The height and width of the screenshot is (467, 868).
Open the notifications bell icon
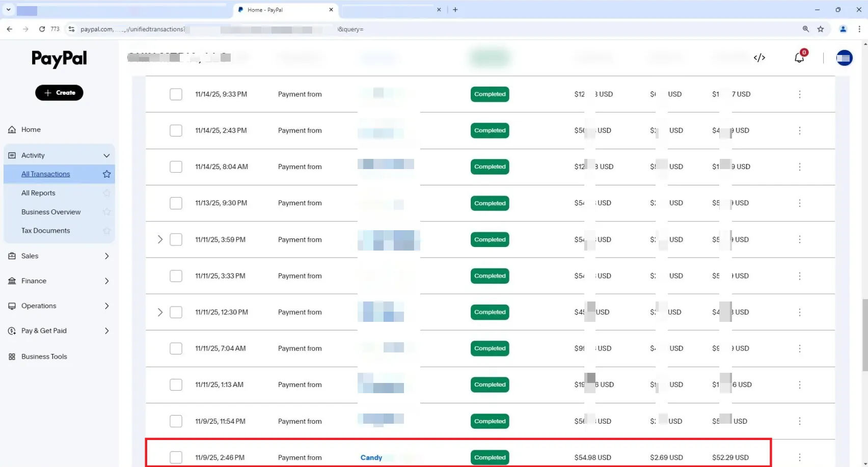[x=799, y=58]
